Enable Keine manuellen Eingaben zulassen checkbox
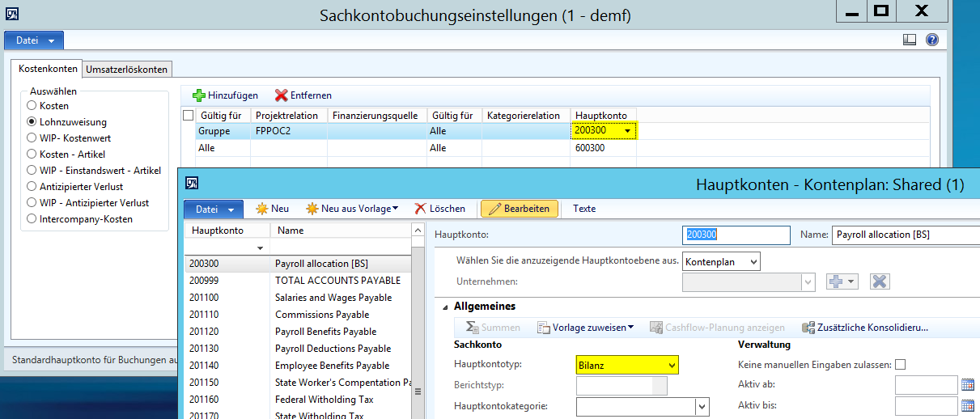Image resolution: width=980 pixels, height=419 pixels. tap(901, 365)
